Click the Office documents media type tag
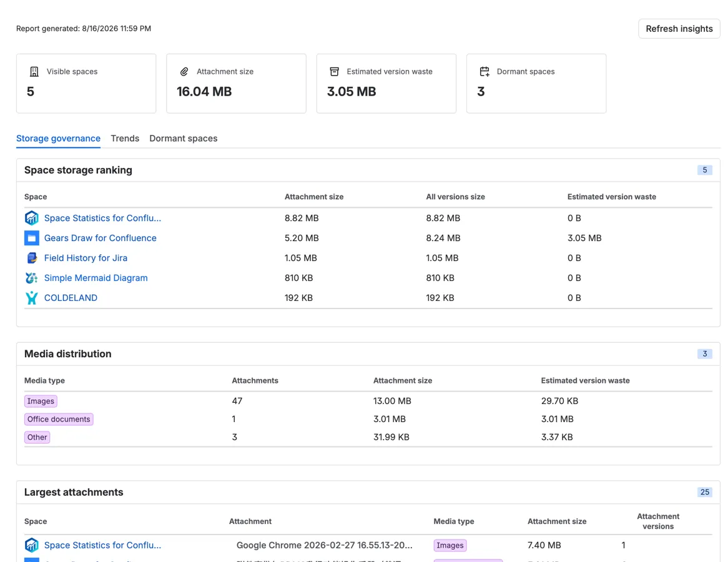Screen dimensions: 728x562 59,419
